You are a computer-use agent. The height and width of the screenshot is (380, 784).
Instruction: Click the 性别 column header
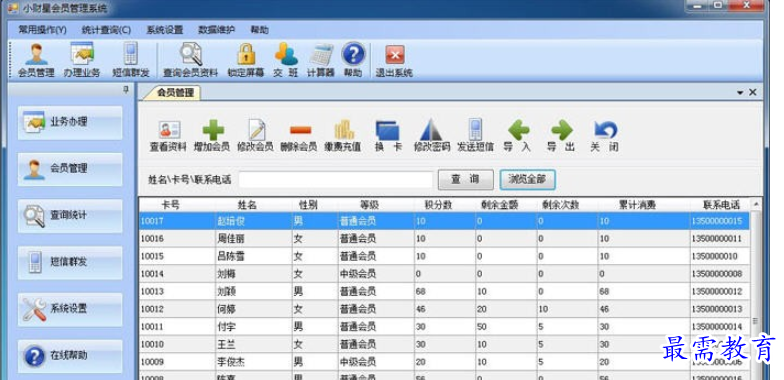pyautogui.click(x=308, y=204)
